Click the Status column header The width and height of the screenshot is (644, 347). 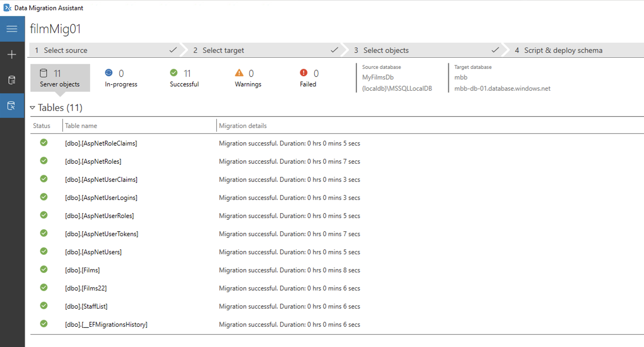tap(42, 126)
